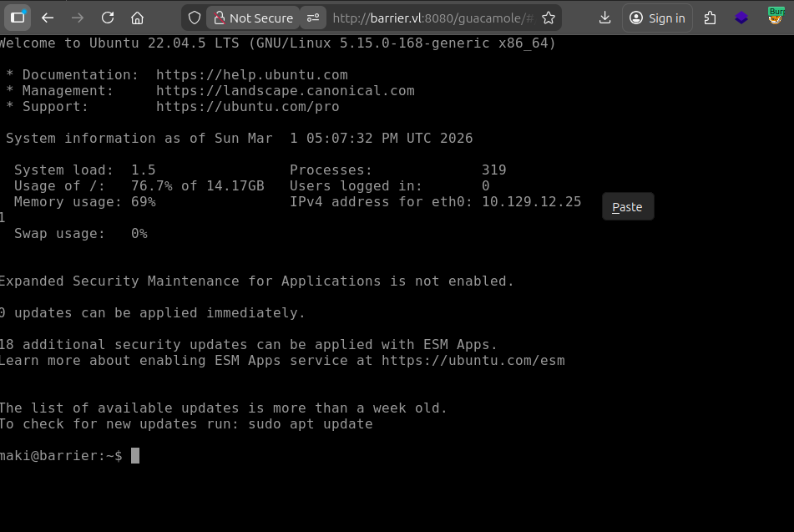Open the tracking protection shield icon

194,18
